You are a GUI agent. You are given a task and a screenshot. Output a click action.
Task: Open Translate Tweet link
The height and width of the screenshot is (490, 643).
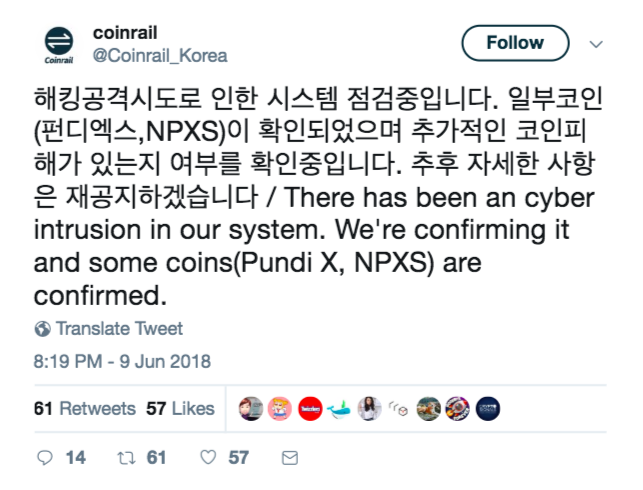coord(119,329)
